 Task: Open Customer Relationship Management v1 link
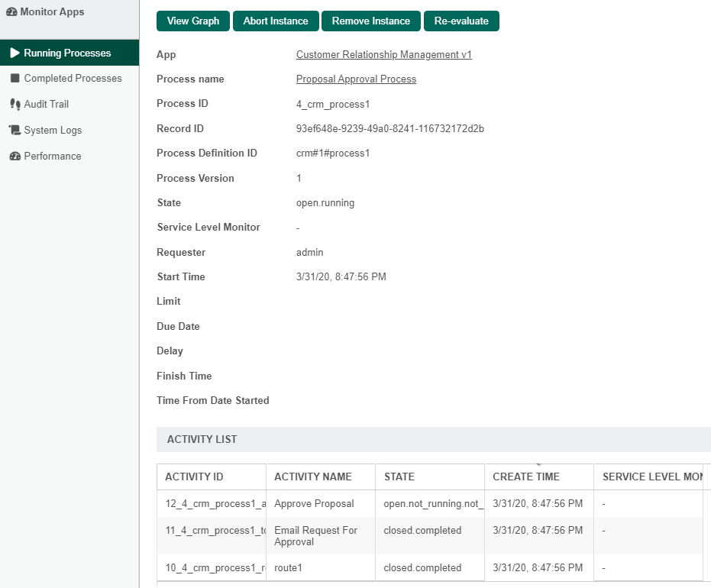tap(384, 55)
